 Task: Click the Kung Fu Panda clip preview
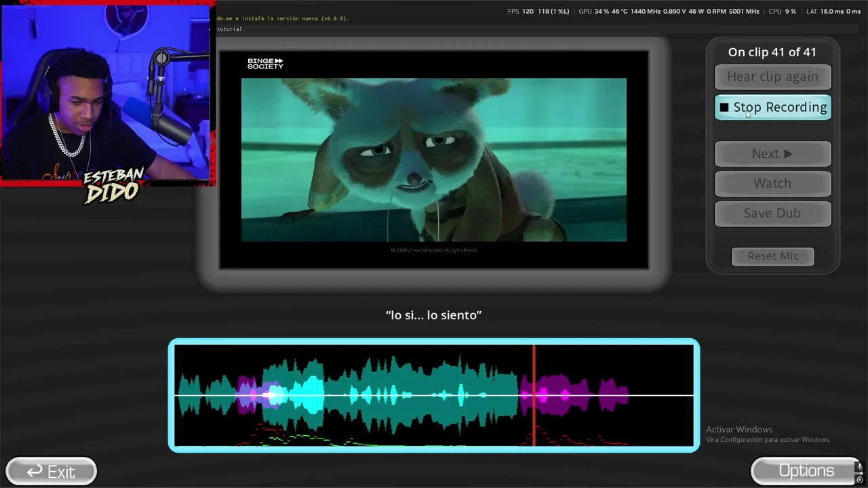pos(434,159)
